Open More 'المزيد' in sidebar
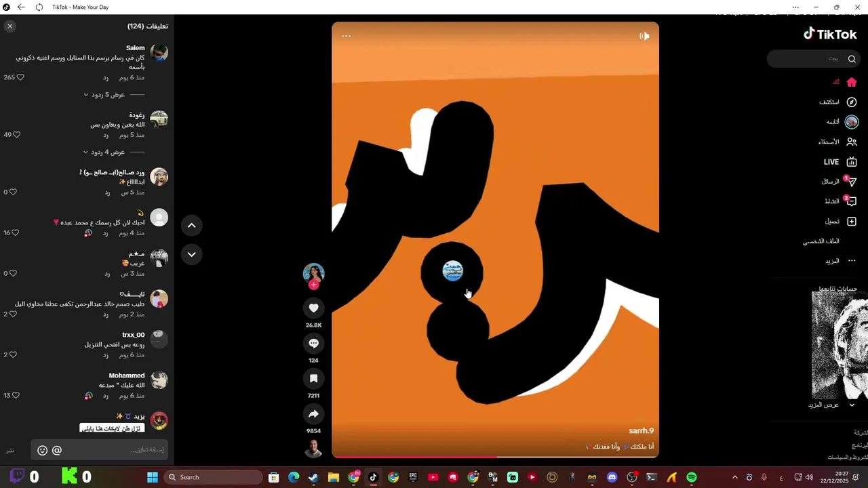Image resolution: width=868 pixels, height=488 pixels. point(841,261)
